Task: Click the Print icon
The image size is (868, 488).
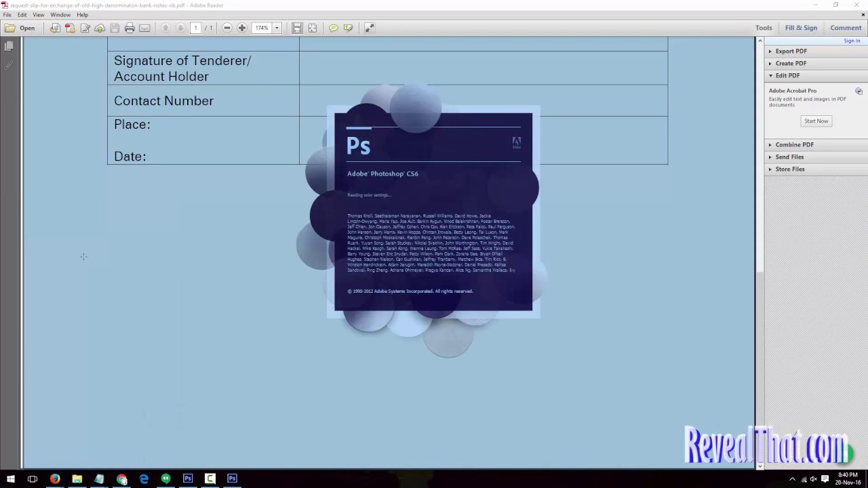Action: 130,28
